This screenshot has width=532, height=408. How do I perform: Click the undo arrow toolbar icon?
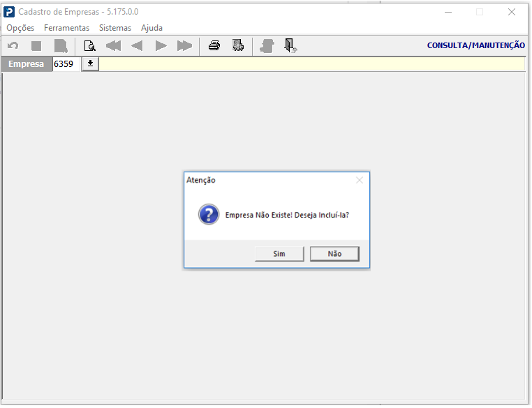point(13,46)
